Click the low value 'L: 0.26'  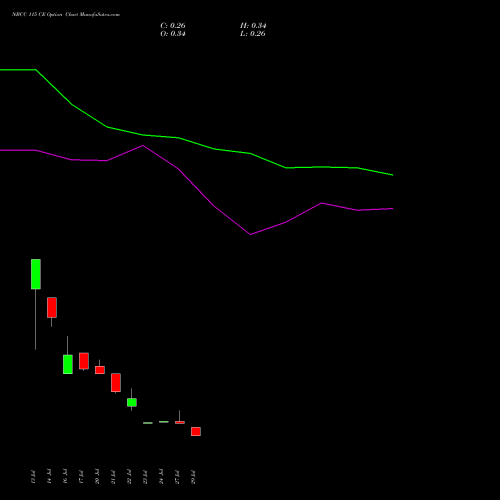(253, 34)
